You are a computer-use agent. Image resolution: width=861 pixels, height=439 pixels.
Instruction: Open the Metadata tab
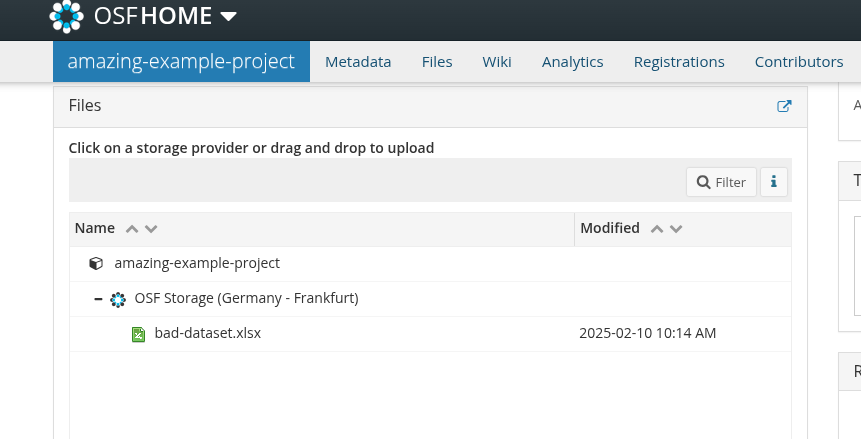click(x=358, y=62)
